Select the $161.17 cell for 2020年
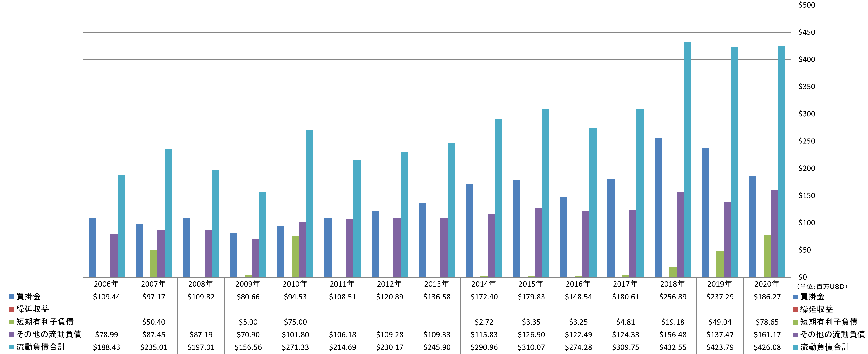868x354 pixels. coord(767,335)
